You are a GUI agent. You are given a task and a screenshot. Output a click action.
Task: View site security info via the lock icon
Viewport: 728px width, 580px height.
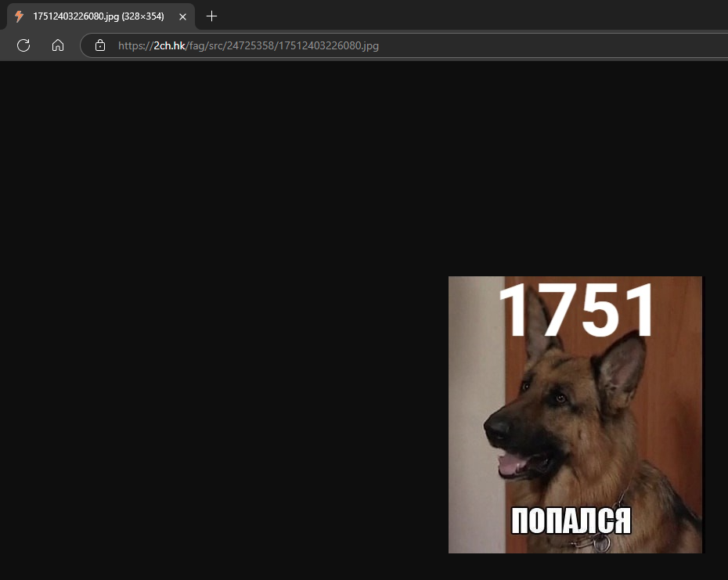tap(100, 45)
